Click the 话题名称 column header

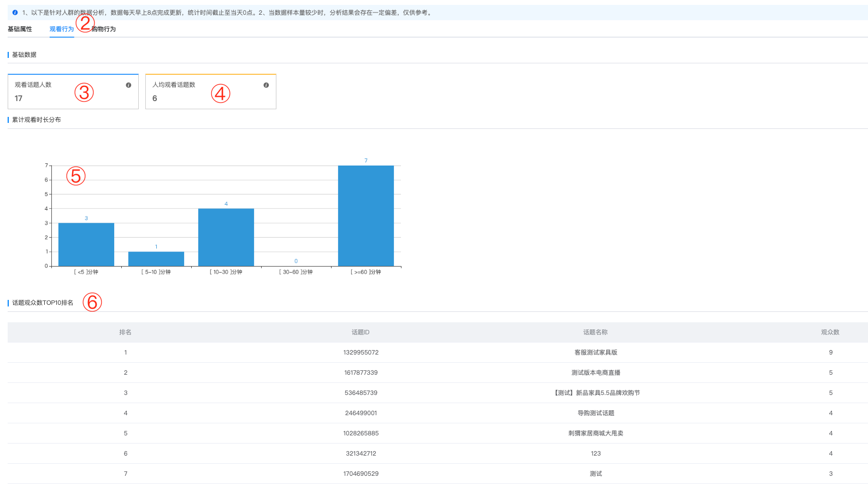pos(595,332)
